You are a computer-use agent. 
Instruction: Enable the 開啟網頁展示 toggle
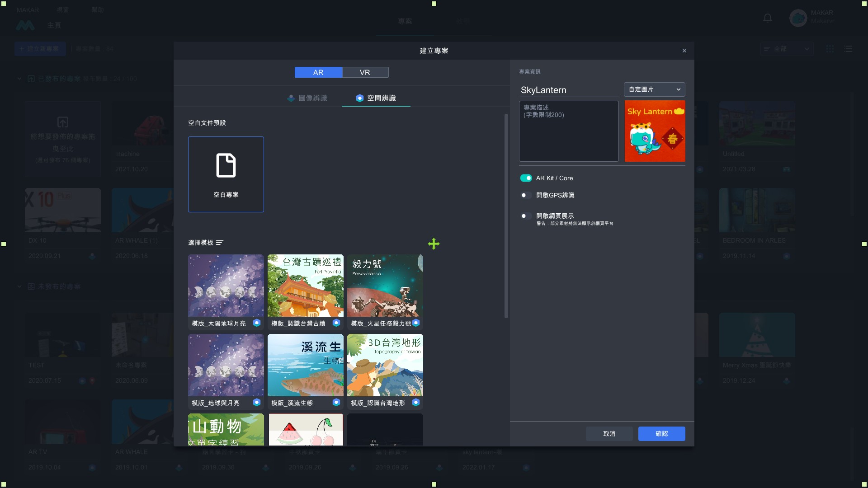pos(526,216)
